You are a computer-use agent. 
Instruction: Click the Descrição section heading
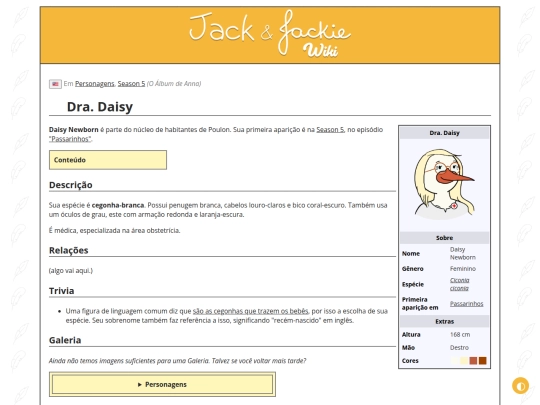pyautogui.click(x=71, y=185)
